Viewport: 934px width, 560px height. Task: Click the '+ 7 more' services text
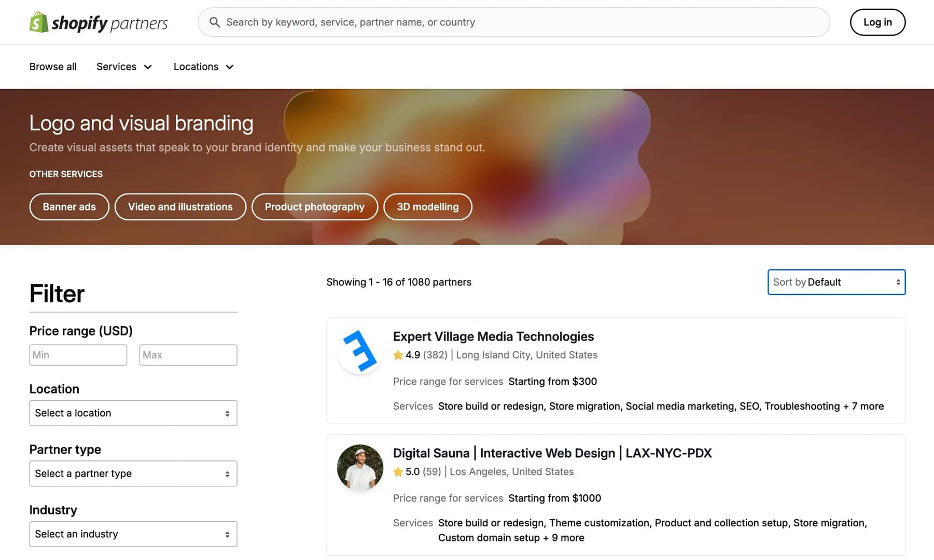click(x=863, y=407)
